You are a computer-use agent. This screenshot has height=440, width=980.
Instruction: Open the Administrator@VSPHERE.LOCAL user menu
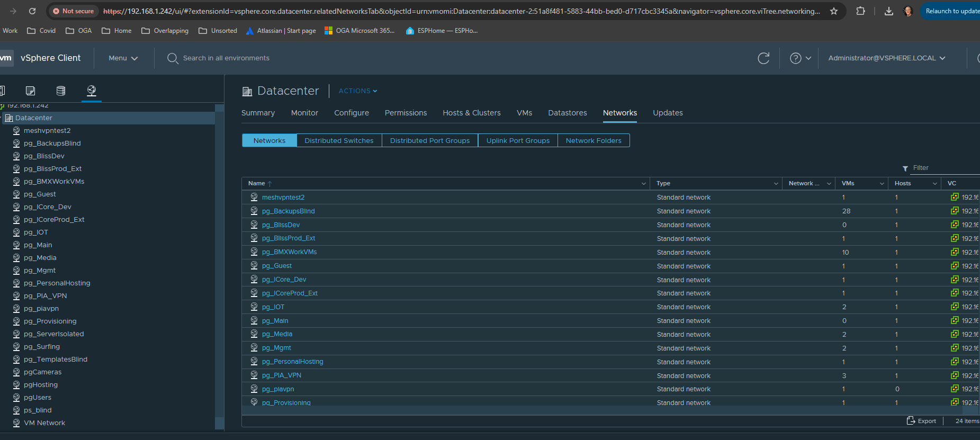(887, 58)
